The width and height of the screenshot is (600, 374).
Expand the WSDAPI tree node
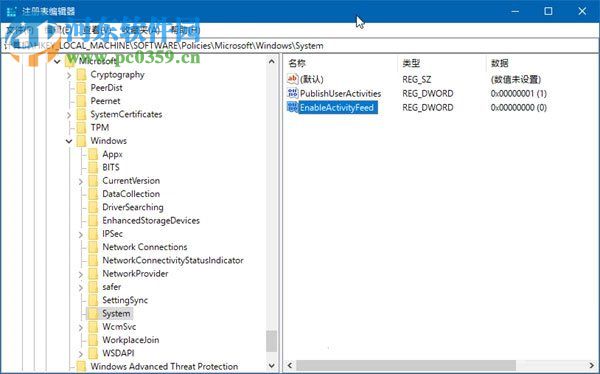click(x=81, y=354)
